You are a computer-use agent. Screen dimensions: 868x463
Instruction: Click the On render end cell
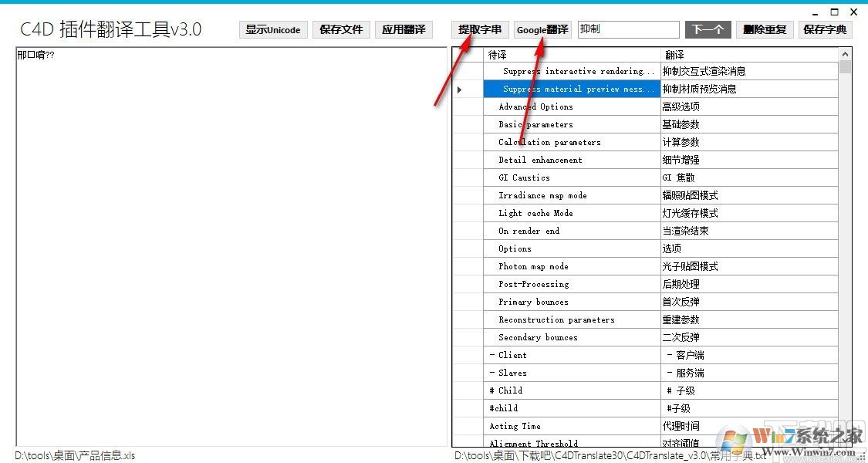[572, 231]
